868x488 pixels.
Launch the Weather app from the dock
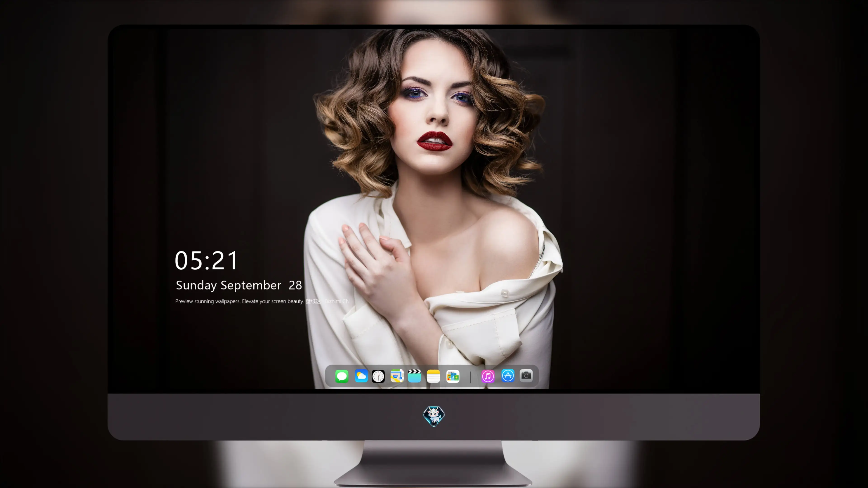[361, 376]
